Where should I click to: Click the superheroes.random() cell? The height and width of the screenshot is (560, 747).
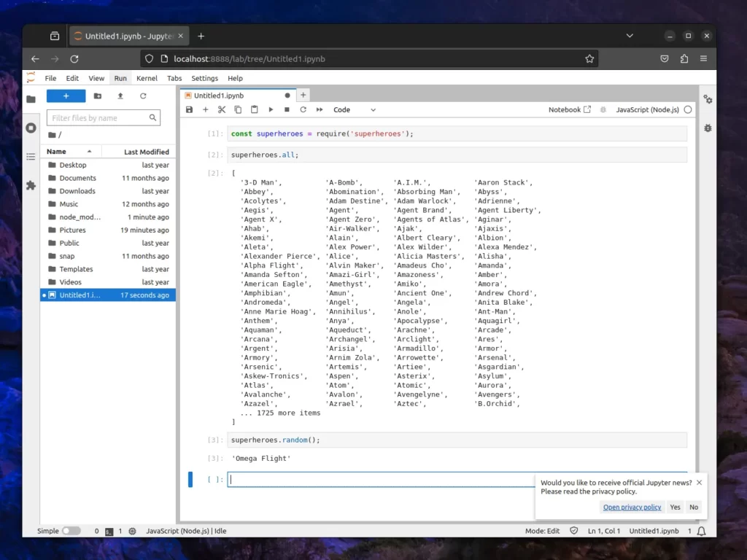pyautogui.click(x=457, y=440)
